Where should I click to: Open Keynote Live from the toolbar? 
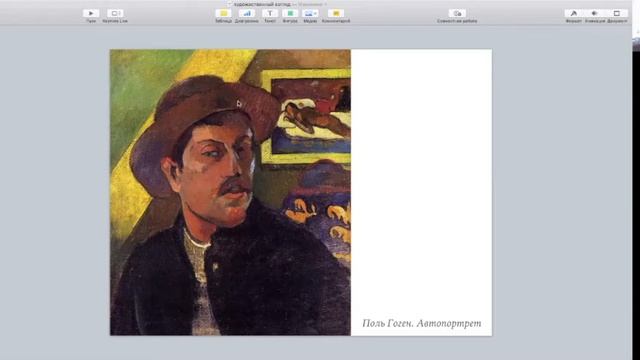pyautogui.click(x=115, y=13)
